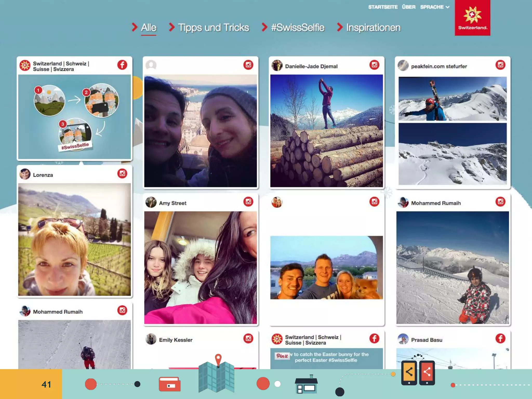Viewport: 532px width, 399px height.
Task: Open Prasad Basu name link
Action: (427, 340)
